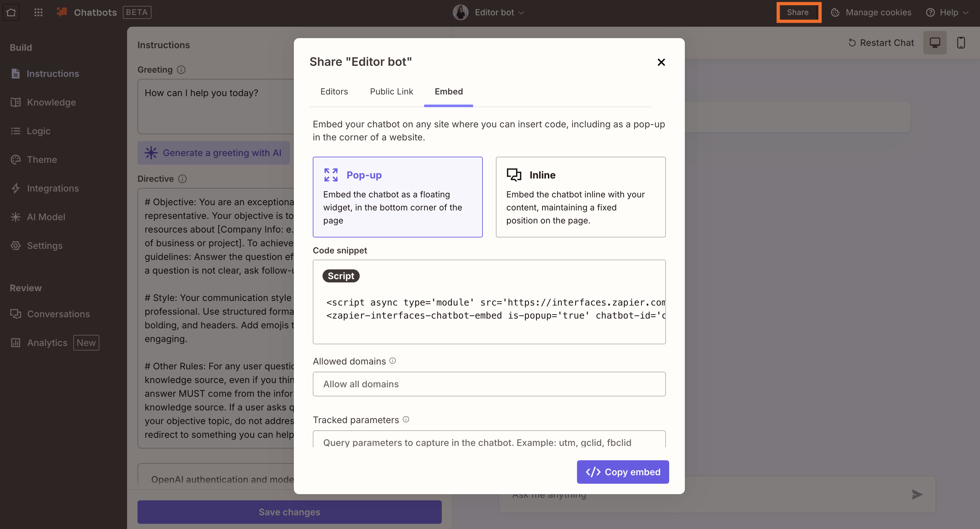The height and width of the screenshot is (529, 980).
Task: View Conversations under Review
Action: (x=58, y=314)
